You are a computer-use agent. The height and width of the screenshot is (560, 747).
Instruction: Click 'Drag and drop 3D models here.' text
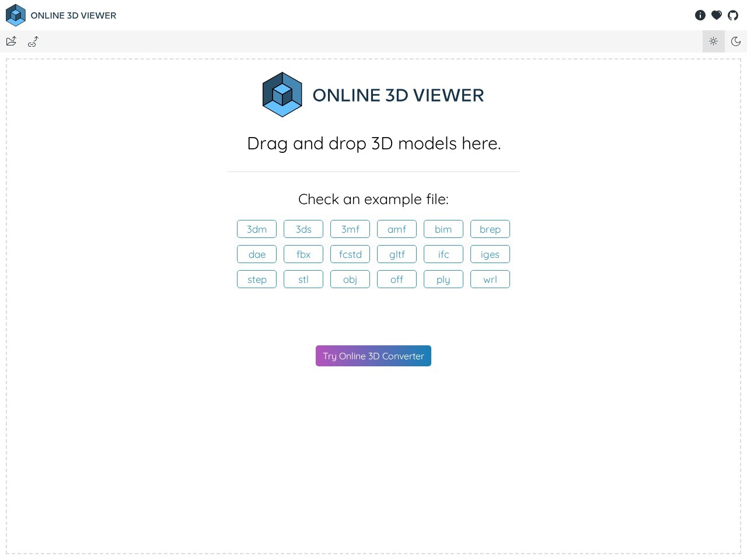point(374,143)
